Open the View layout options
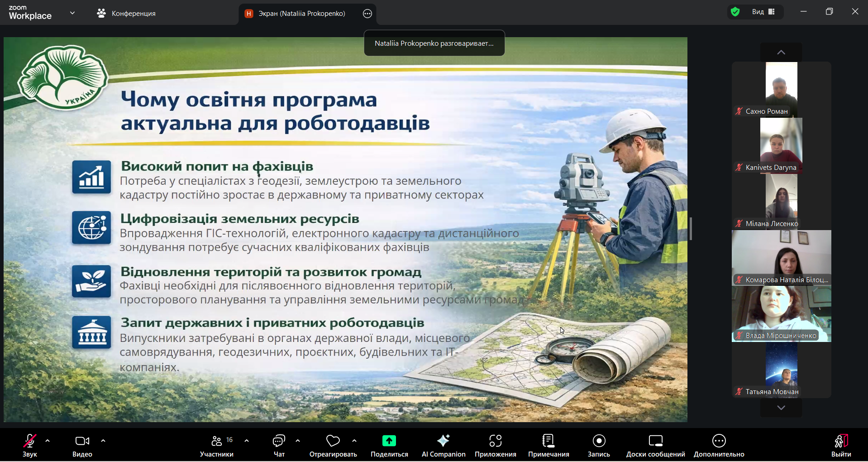868x462 pixels. [764, 12]
